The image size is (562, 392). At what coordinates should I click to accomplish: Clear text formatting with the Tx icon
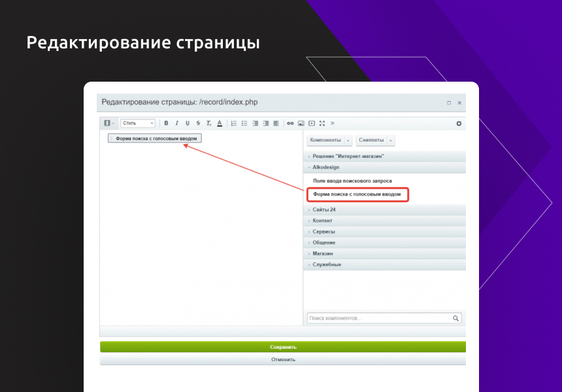coord(208,123)
